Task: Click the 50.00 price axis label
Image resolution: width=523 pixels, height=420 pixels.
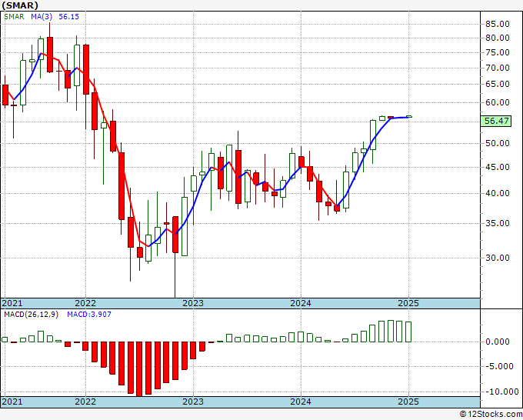Action: coord(498,143)
